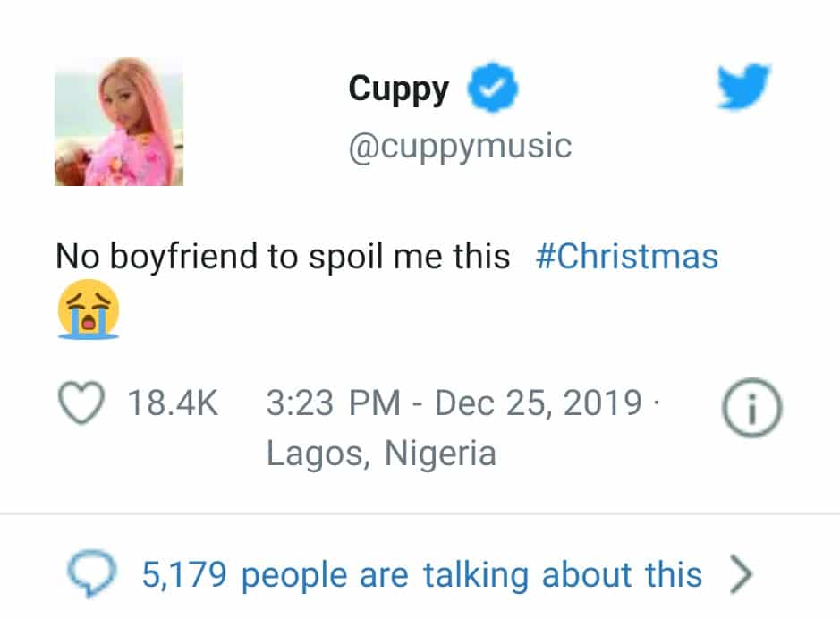The height and width of the screenshot is (619, 840).
Task: Click the Twitter bird logo
Action: pyautogui.click(x=745, y=89)
